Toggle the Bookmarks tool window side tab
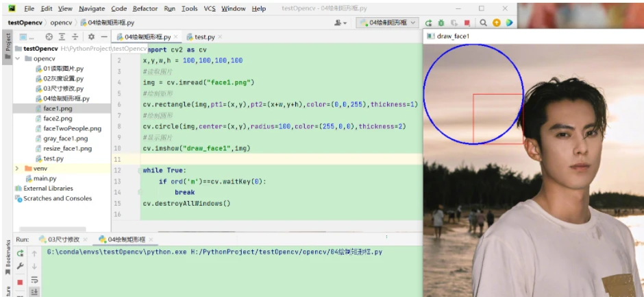 pyautogui.click(x=8, y=257)
